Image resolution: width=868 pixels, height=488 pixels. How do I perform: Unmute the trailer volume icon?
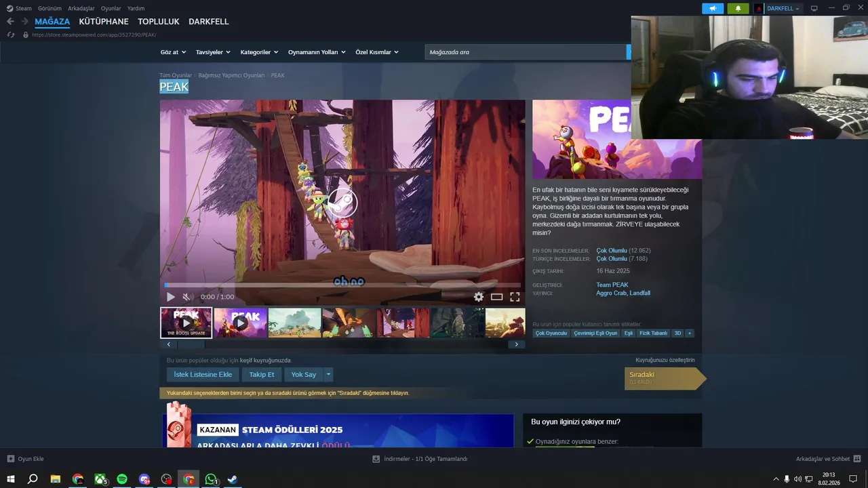[x=188, y=297]
